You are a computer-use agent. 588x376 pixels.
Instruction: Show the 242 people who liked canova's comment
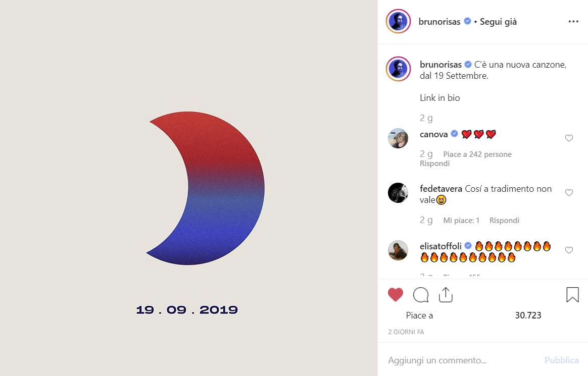click(x=477, y=154)
